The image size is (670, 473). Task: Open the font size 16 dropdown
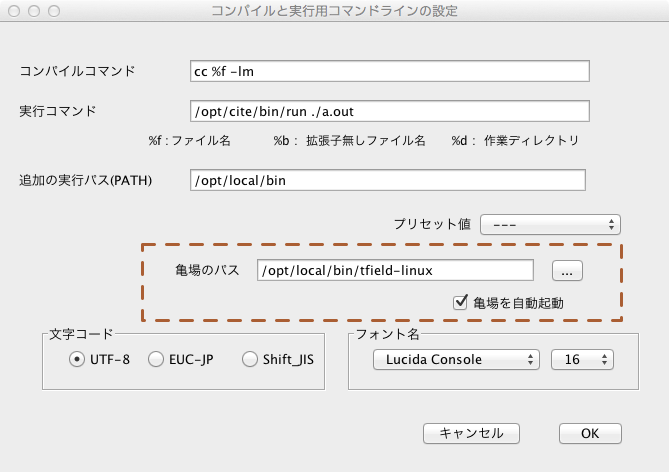(x=582, y=359)
